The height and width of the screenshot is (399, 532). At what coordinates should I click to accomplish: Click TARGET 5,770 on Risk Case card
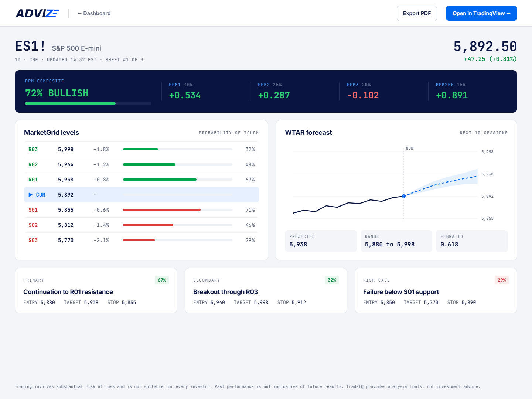(x=421, y=302)
